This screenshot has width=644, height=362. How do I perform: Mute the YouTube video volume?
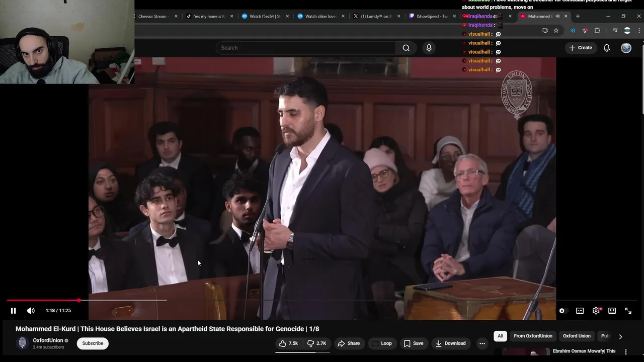tap(31, 311)
